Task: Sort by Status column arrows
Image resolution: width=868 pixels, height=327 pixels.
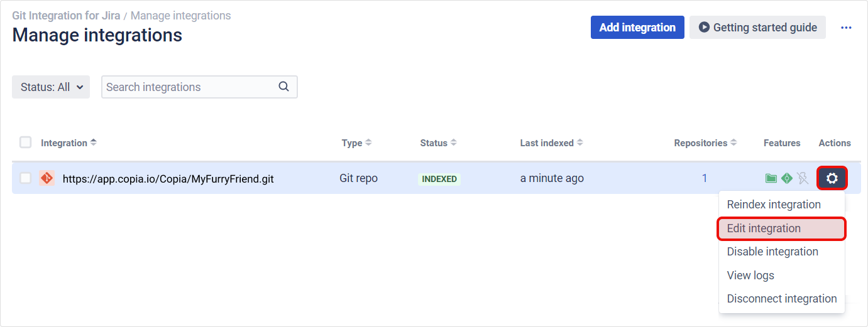Action: (x=453, y=142)
